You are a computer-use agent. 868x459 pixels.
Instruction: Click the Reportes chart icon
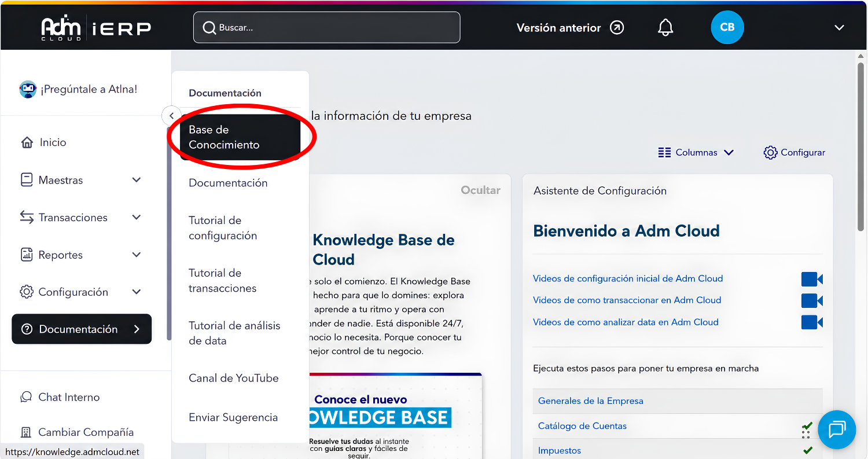(27, 255)
